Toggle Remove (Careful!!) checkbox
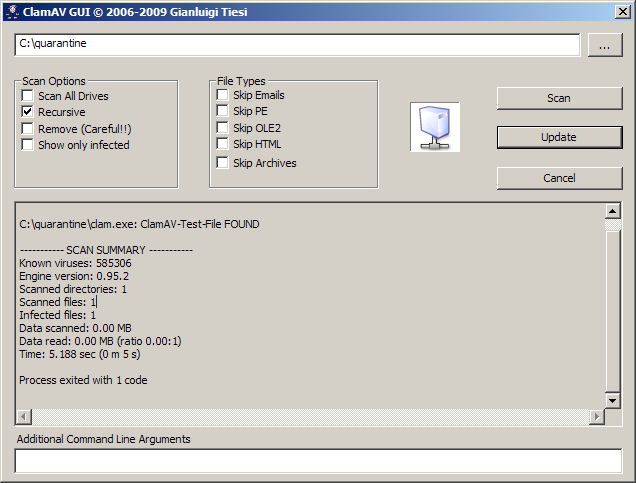This screenshot has width=636, height=483. point(28,129)
